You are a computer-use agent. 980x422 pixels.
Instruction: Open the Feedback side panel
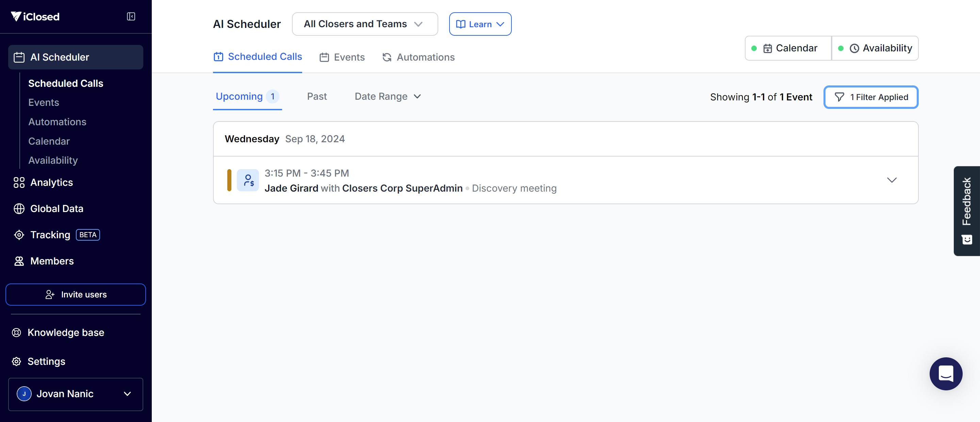tap(966, 211)
